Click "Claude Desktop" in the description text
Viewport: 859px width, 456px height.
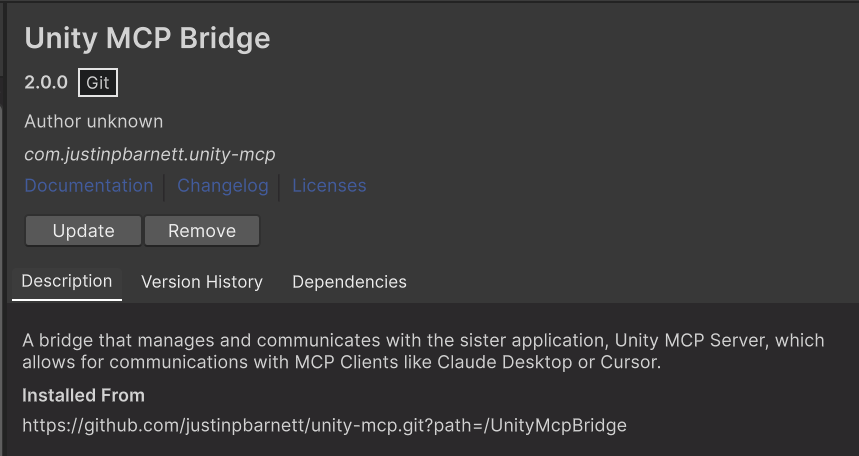[515, 363]
